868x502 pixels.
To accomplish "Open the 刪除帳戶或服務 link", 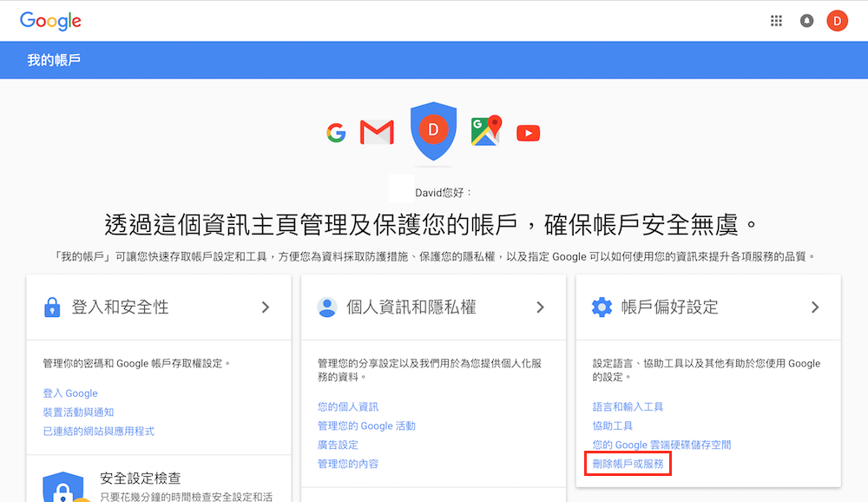I will 628,464.
